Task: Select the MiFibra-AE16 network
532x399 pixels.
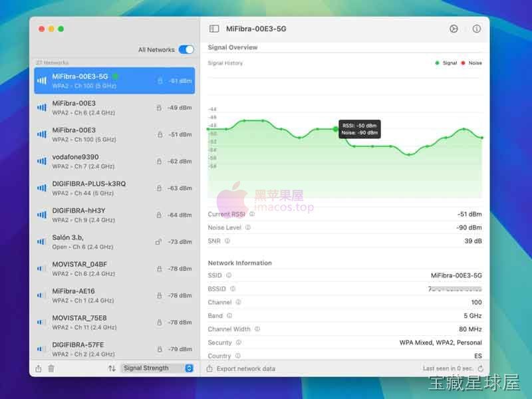Action: pos(114,295)
